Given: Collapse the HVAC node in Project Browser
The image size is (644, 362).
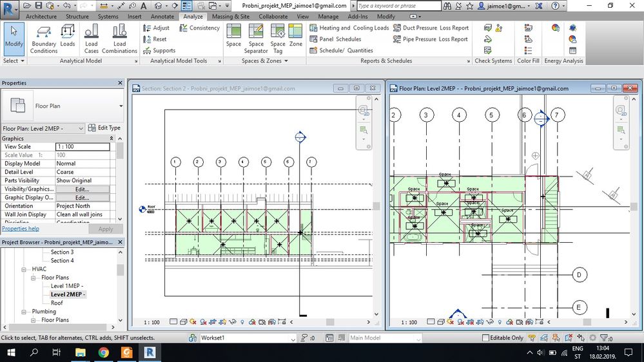Looking at the screenshot, I should tap(24, 269).
